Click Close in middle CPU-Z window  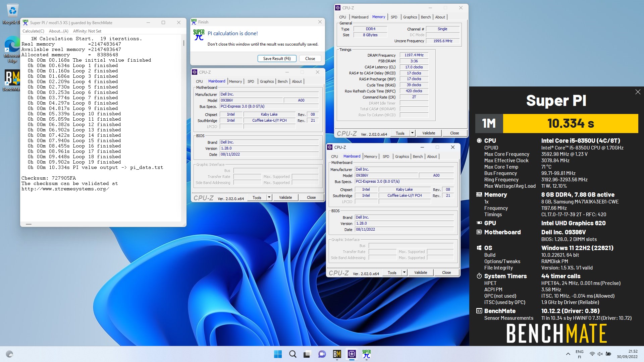coord(311,198)
